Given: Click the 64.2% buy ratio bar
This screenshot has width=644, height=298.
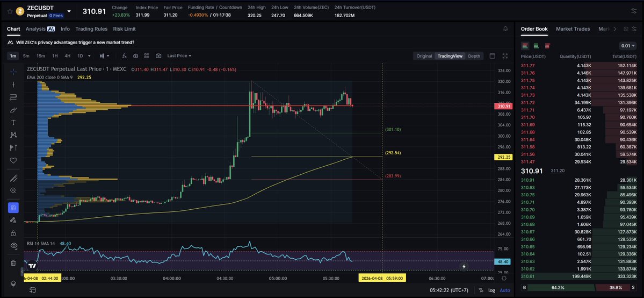Looking at the screenshot, I should point(561,287).
